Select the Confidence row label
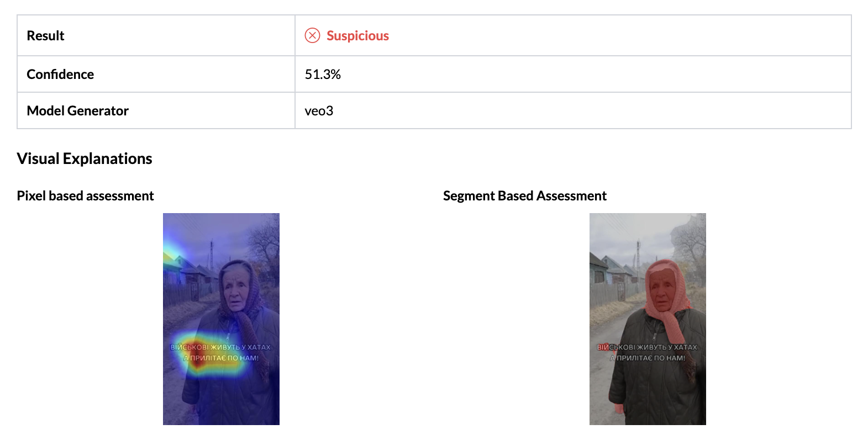The image size is (868, 440). [x=60, y=75]
